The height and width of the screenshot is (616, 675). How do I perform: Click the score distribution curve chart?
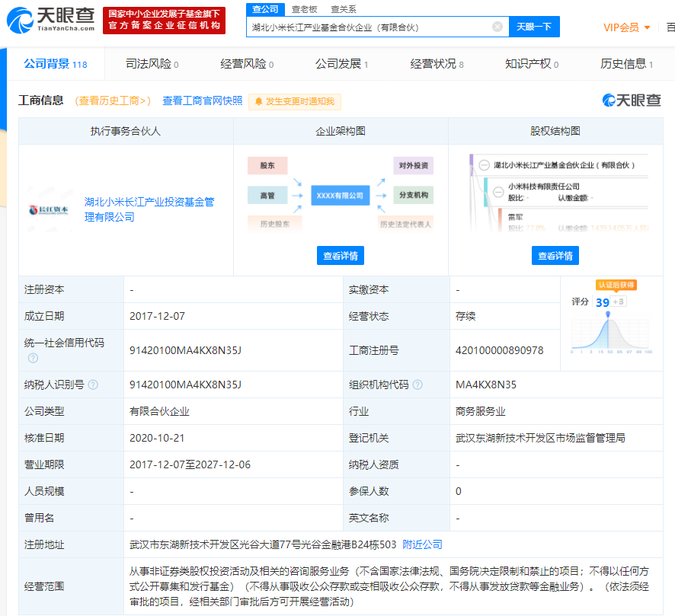[610, 332]
